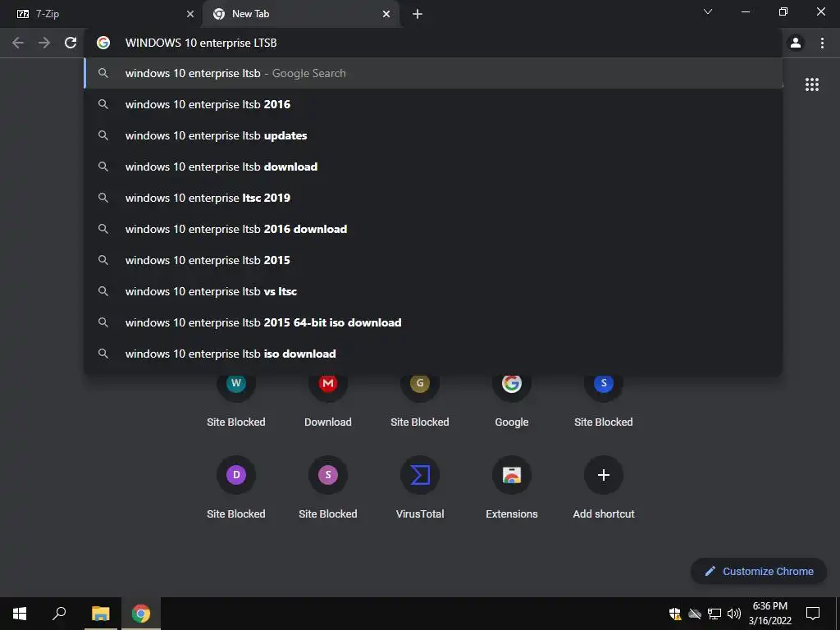Reload the current page

click(71, 43)
